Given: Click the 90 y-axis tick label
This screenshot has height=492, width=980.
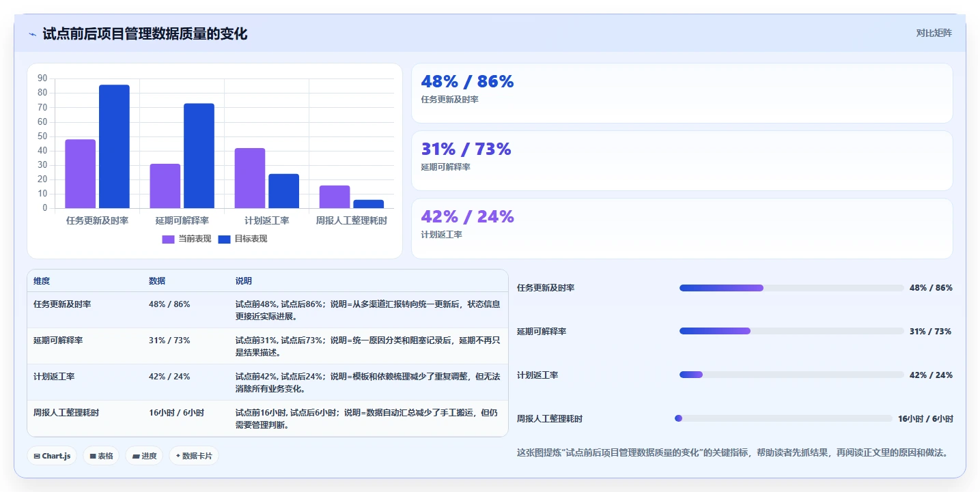Looking at the screenshot, I should [42, 78].
